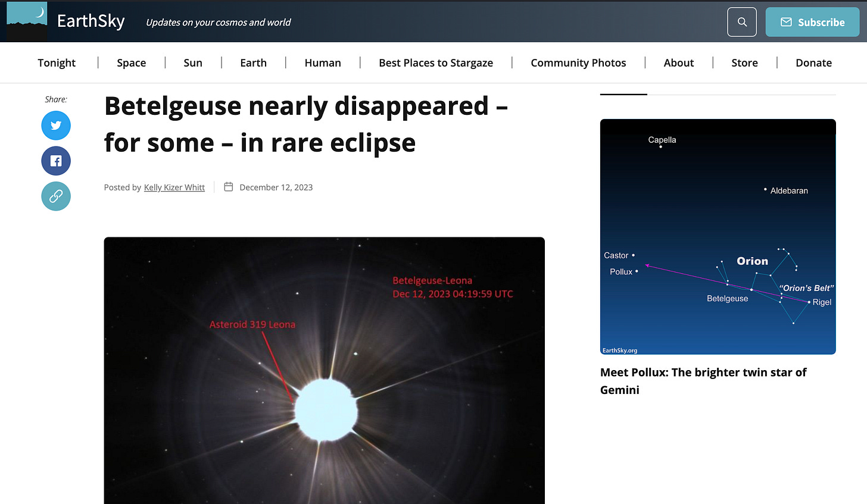
Task: Open the Donate page
Action: [x=813, y=62]
